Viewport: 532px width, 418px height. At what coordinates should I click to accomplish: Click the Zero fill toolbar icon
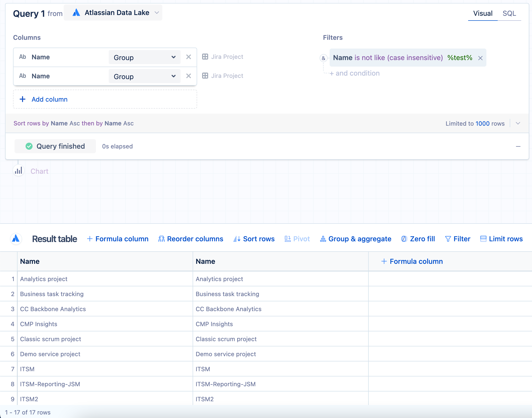click(x=404, y=239)
